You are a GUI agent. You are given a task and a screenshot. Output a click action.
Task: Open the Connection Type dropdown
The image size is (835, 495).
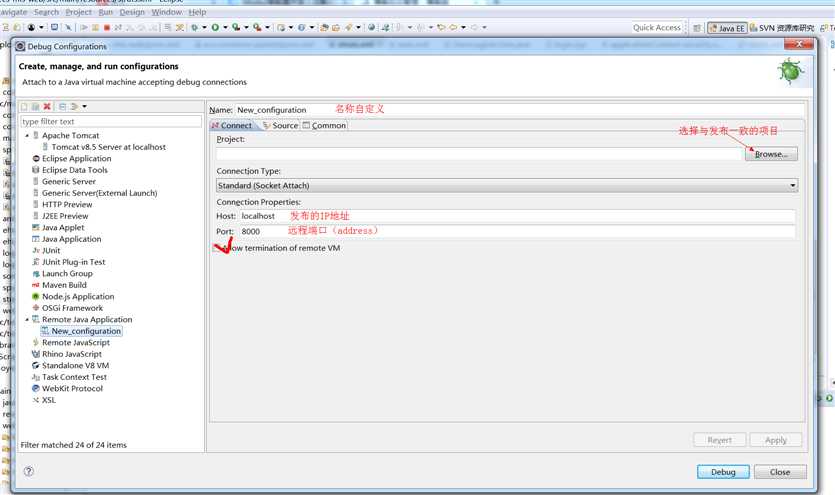click(507, 185)
